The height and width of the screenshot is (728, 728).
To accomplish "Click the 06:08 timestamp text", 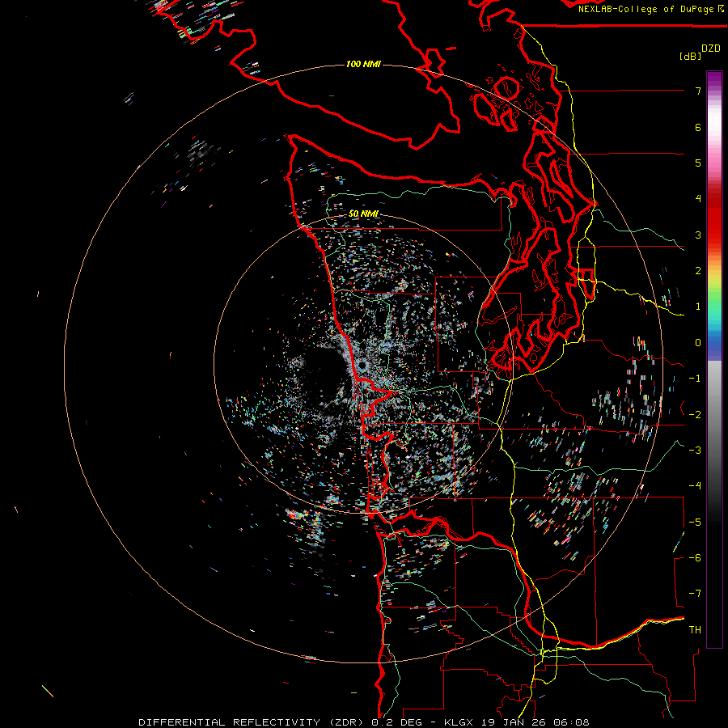I will click(570, 722).
